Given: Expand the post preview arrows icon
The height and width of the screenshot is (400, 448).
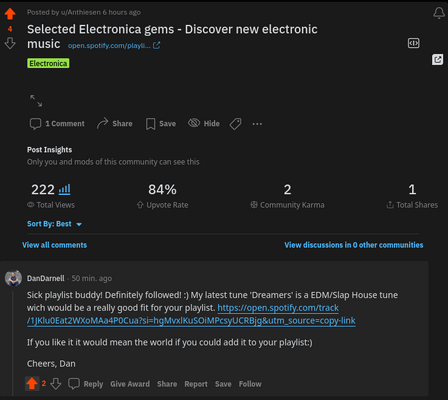Looking at the screenshot, I should [36, 101].
